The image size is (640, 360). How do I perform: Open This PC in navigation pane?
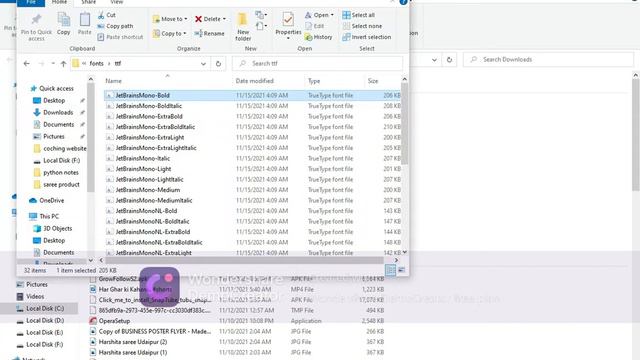[x=44, y=216]
